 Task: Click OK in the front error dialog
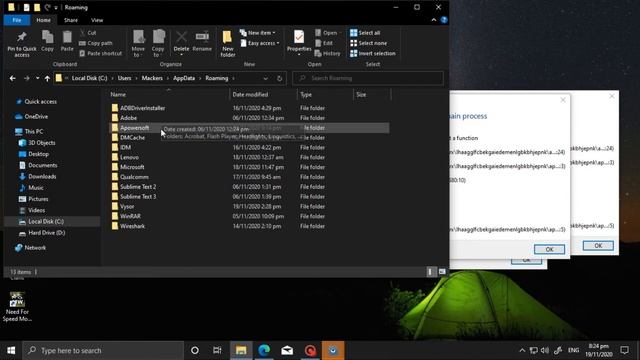[x=549, y=249]
